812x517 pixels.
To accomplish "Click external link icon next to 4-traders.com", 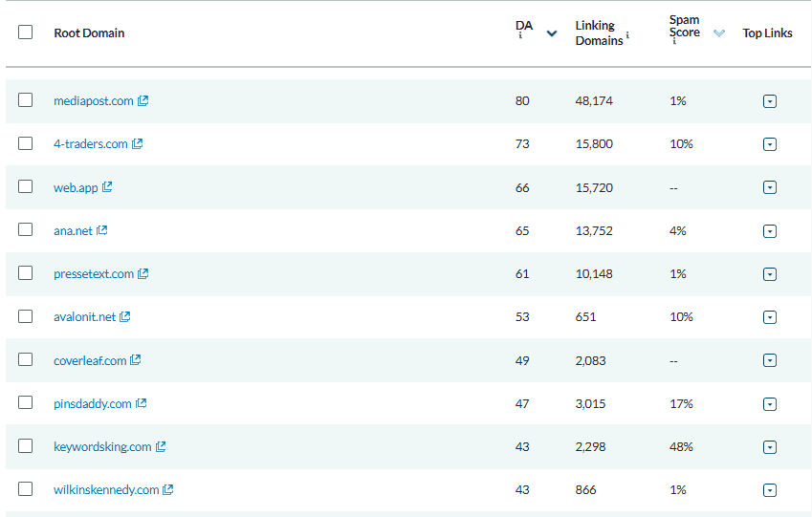I will [138, 143].
